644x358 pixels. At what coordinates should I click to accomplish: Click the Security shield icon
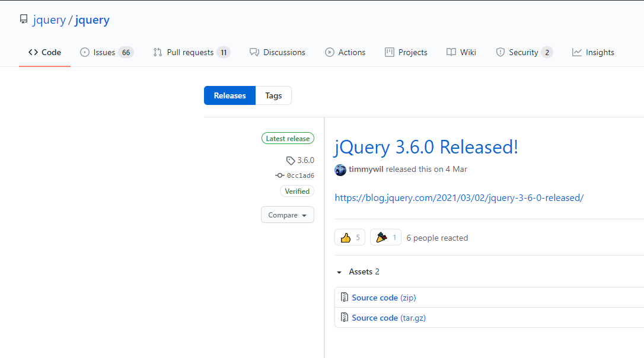500,52
